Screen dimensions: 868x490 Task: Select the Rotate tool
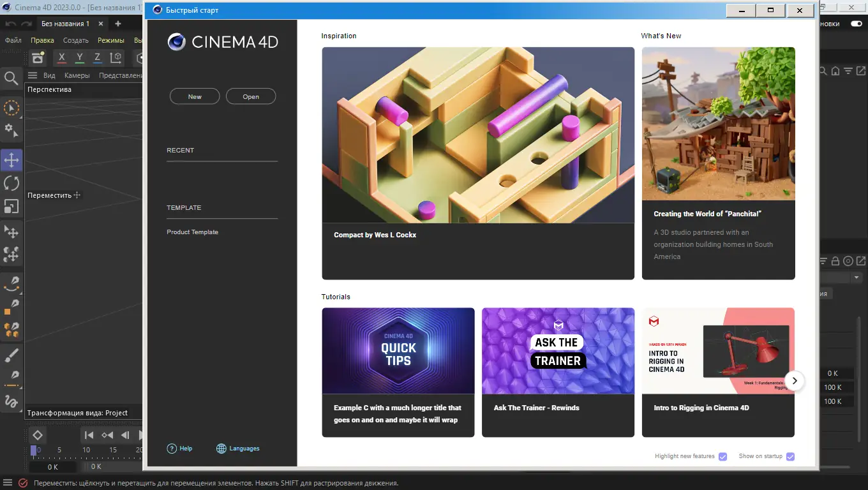11,183
